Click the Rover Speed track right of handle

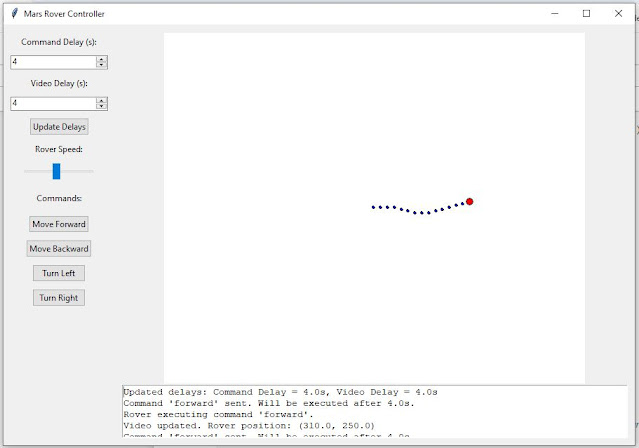(x=78, y=171)
